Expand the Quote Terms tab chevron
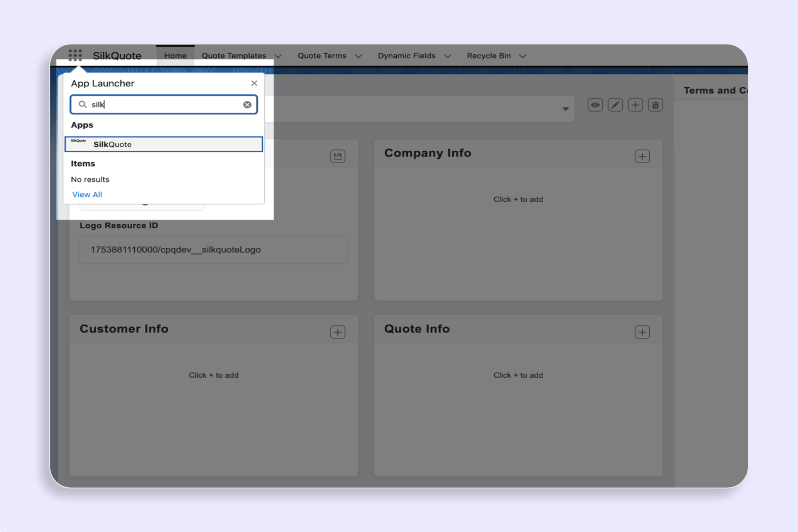Viewport: 798px width, 532px height. pyautogui.click(x=358, y=56)
